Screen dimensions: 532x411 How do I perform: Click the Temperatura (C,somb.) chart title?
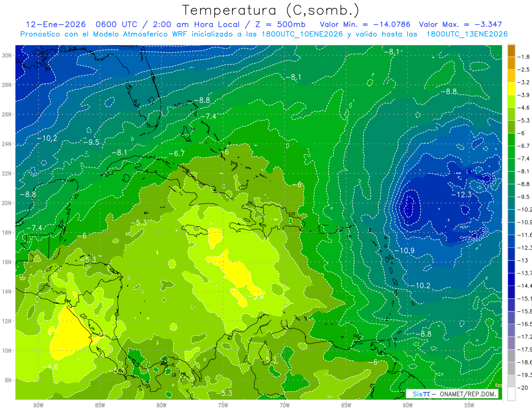(271, 10)
